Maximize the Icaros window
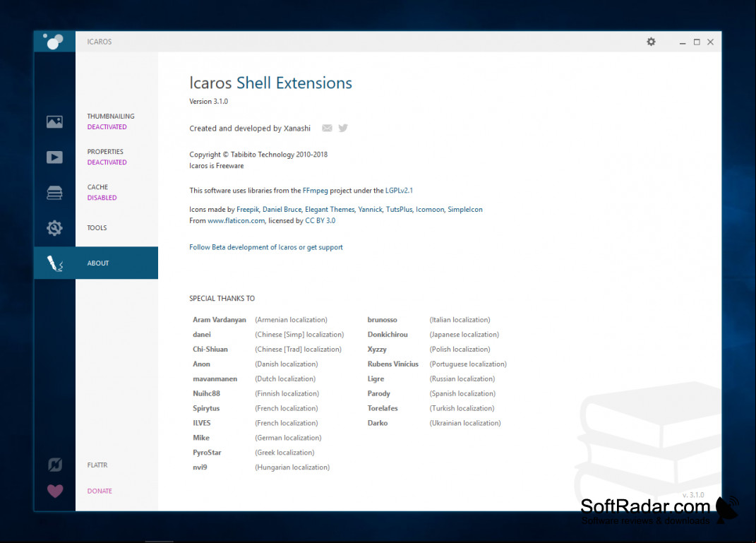This screenshot has height=543, width=756. click(697, 42)
